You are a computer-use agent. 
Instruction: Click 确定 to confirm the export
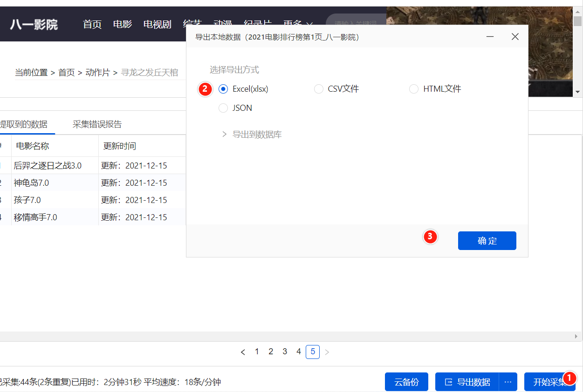[x=487, y=241]
